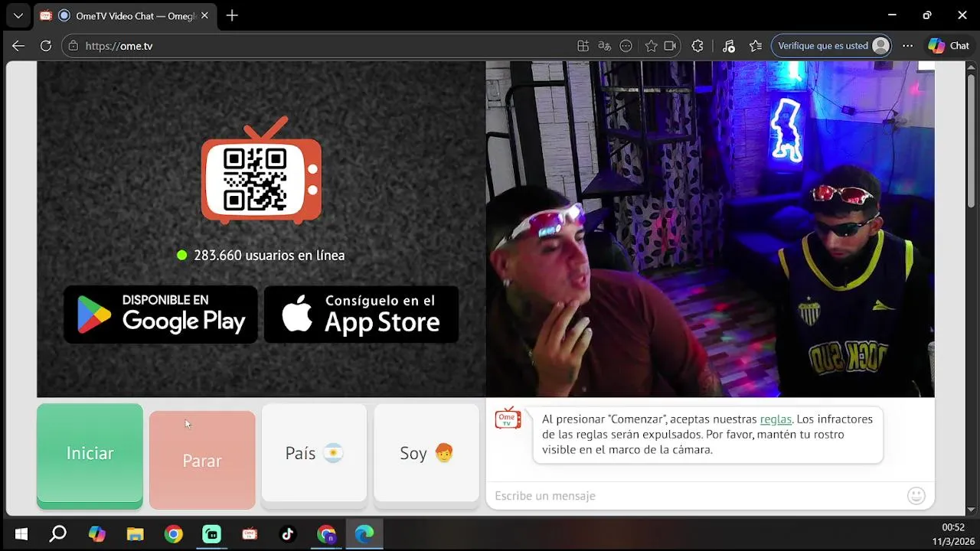Click the QR code TV logo
The height and width of the screenshot is (551, 980).
pos(261,171)
